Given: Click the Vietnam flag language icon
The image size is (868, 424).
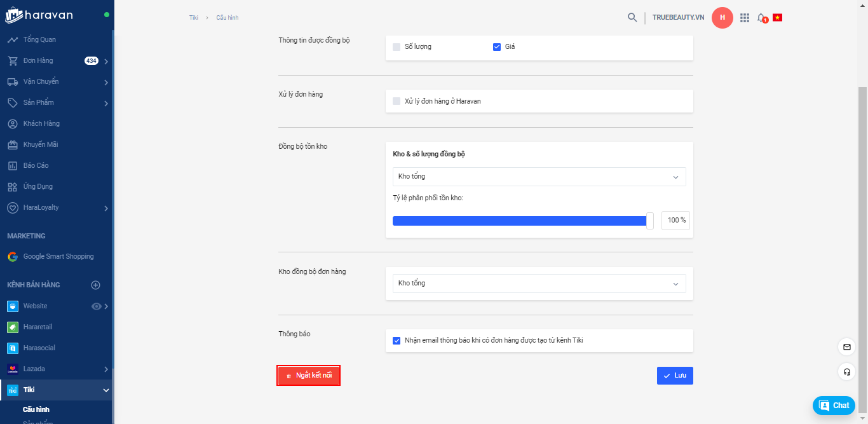Looking at the screenshot, I should point(777,18).
